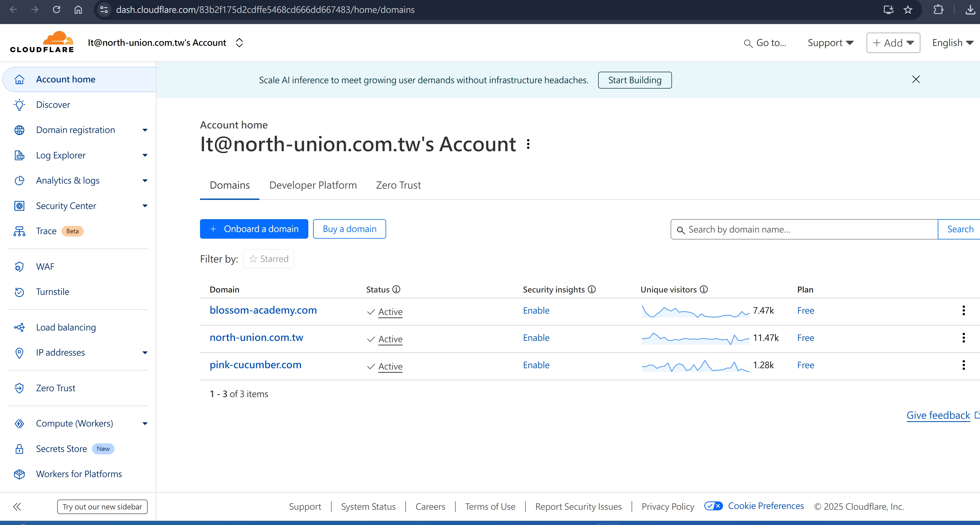Expand Compute (Workers) sidebar section
The image size is (980, 525).
pyautogui.click(x=145, y=423)
